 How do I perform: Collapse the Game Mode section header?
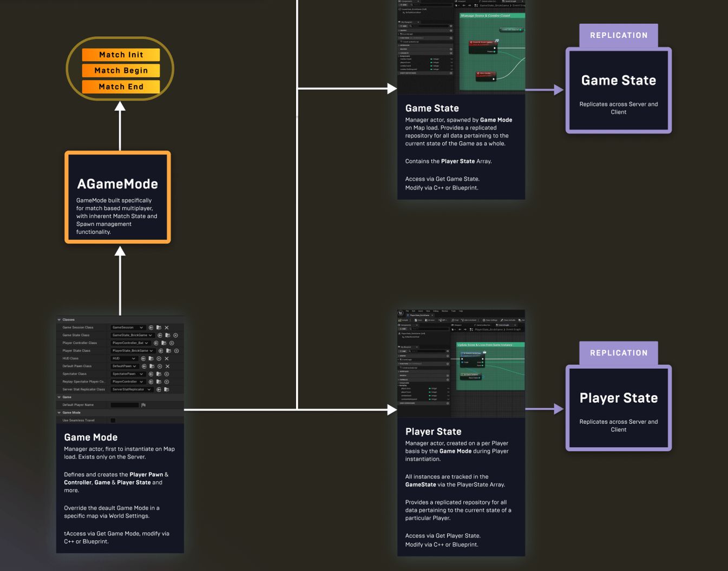point(59,413)
